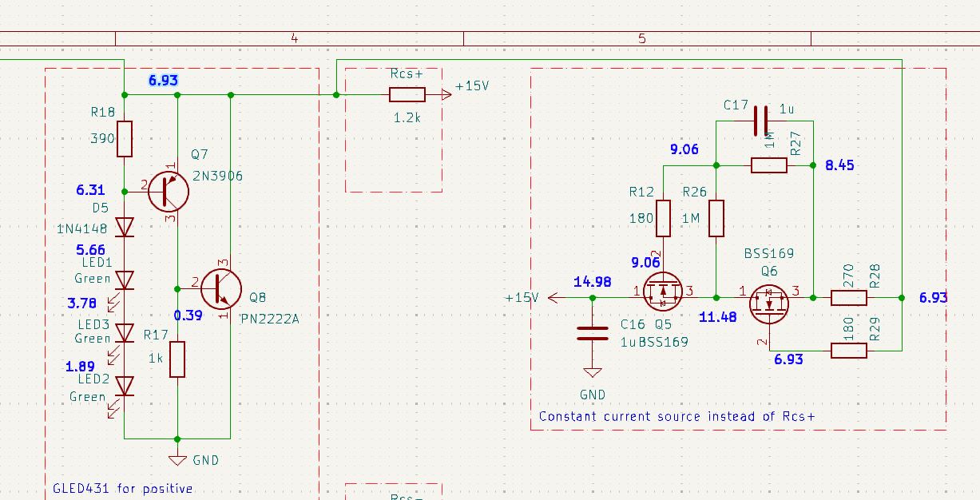Select the R29 180 ohm resistor symbol
This screenshot has width=980, height=500.
tap(849, 351)
